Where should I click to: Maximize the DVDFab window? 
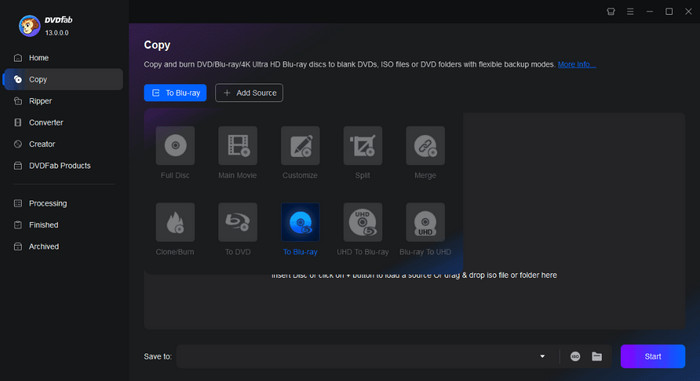coord(669,12)
